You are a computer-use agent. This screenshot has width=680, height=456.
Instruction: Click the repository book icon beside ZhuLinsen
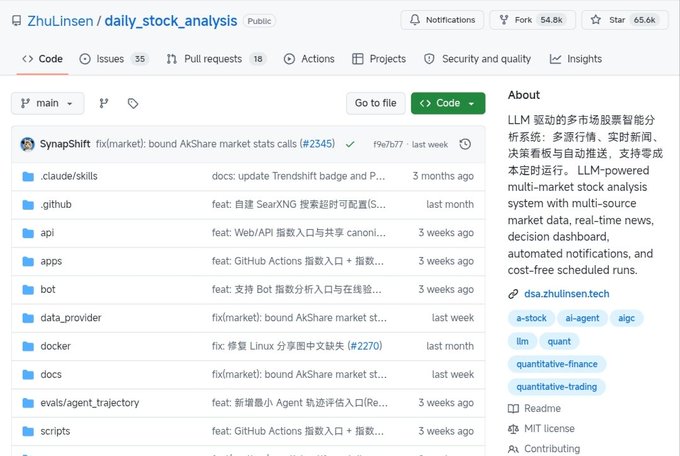coord(16,20)
